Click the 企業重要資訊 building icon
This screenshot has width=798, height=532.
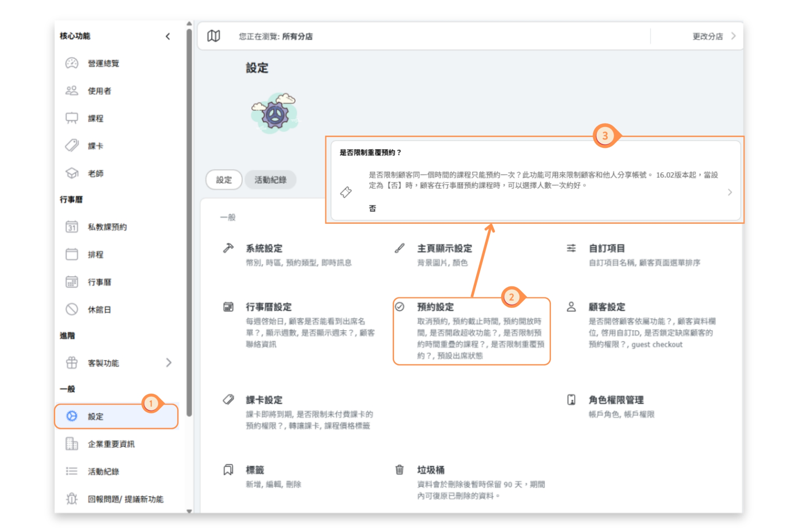click(72, 444)
